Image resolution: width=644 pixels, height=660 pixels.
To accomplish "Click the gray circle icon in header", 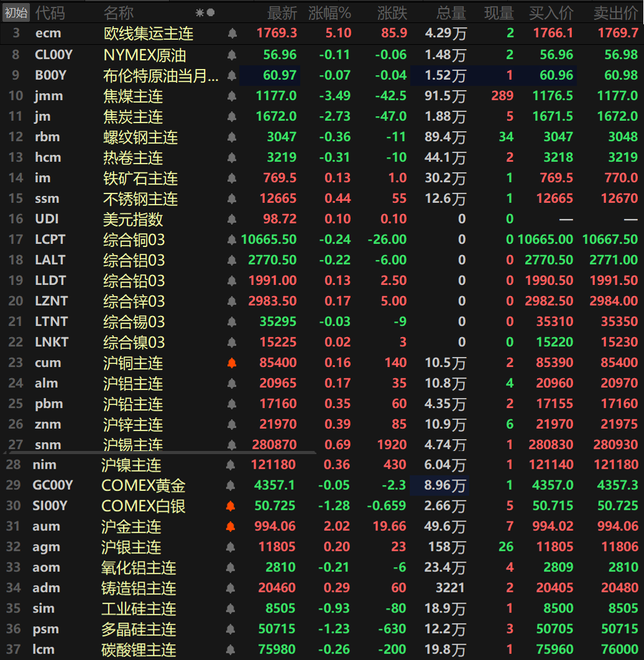I will point(211,12).
